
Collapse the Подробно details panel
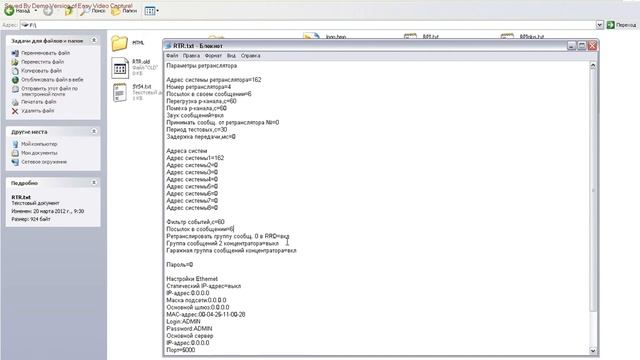coord(93,182)
